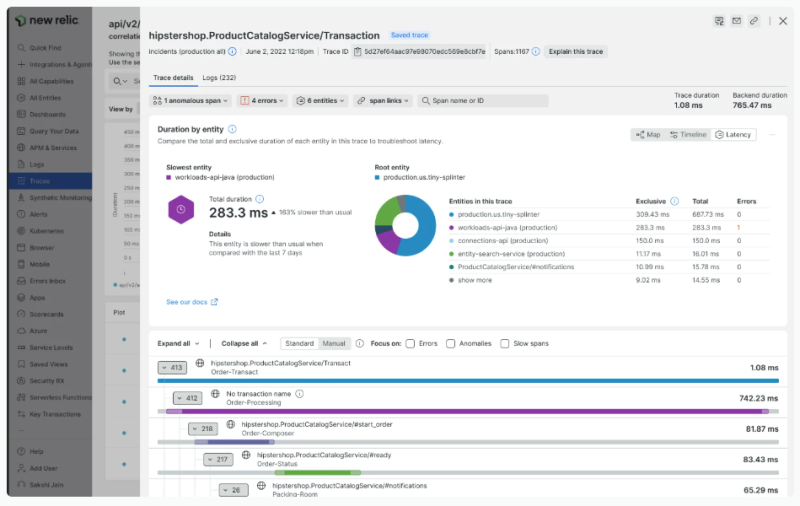Viewport: 800px width, 506px height.
Task: Open Query Your Data in sidebar
Action: click(50, 131)
